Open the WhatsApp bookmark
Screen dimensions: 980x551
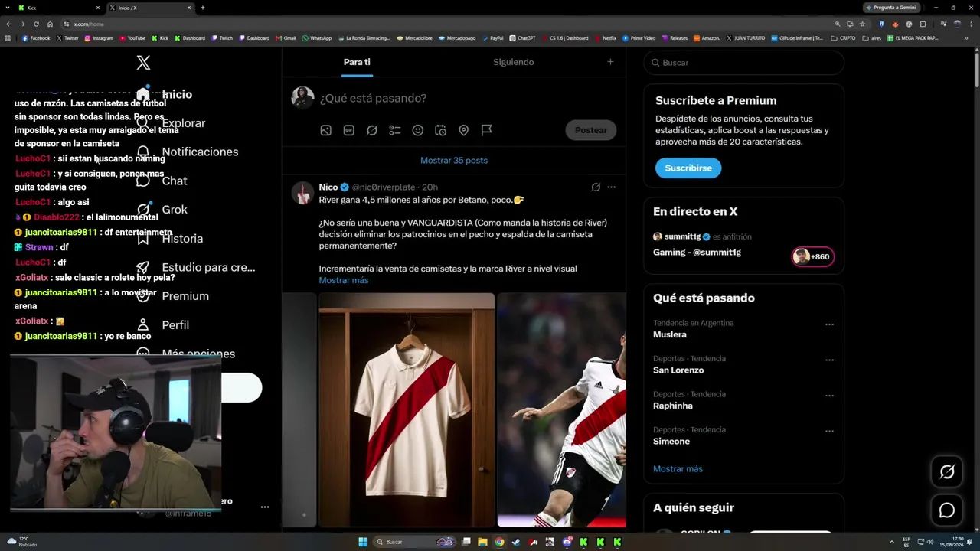tap(317, 38)
